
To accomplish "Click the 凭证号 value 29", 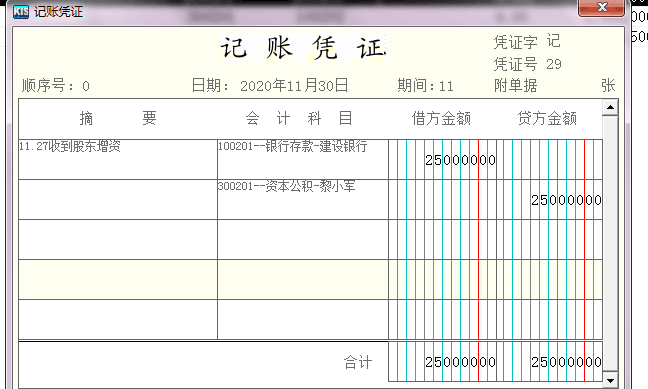I will pos(554,64).
